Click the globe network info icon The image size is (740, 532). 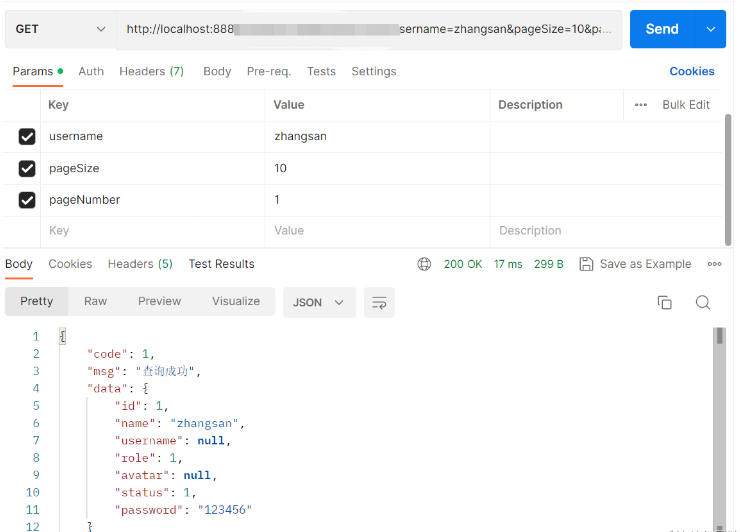tap(424, 264)
